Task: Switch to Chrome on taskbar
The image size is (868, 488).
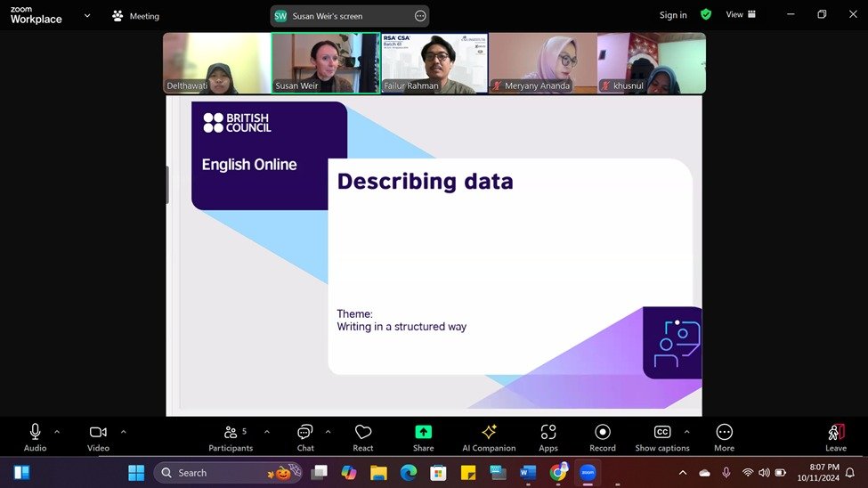Action: click(x=558, y=473)
